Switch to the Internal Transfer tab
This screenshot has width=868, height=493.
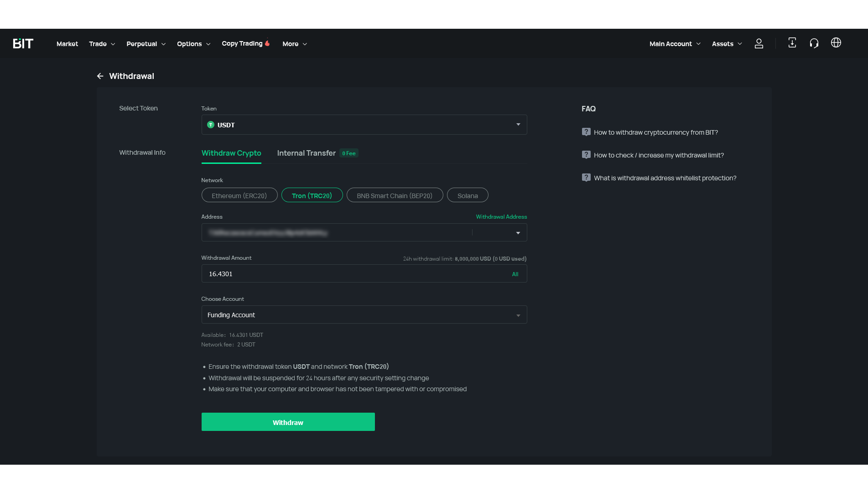tap(306, 153)
